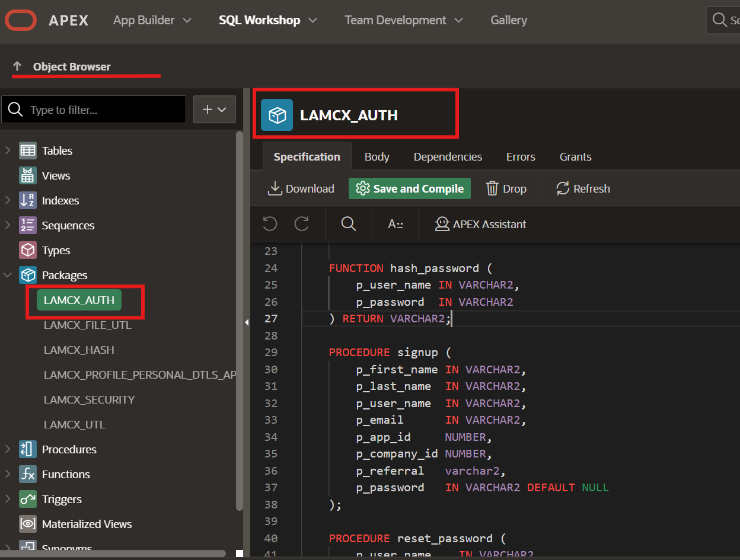Switch to the Body tab
This screenshot has width=740, height=560.
tap(377, 156)
